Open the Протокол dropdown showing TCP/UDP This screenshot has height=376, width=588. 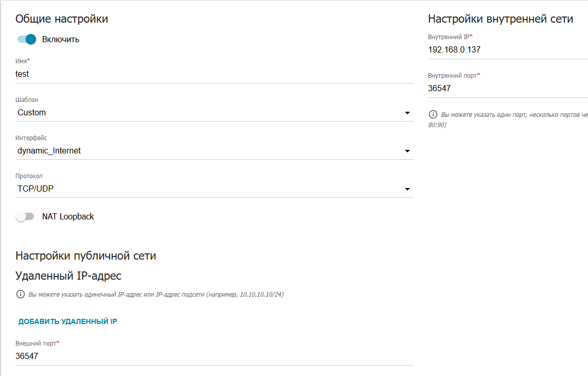(x=206, y=189)
